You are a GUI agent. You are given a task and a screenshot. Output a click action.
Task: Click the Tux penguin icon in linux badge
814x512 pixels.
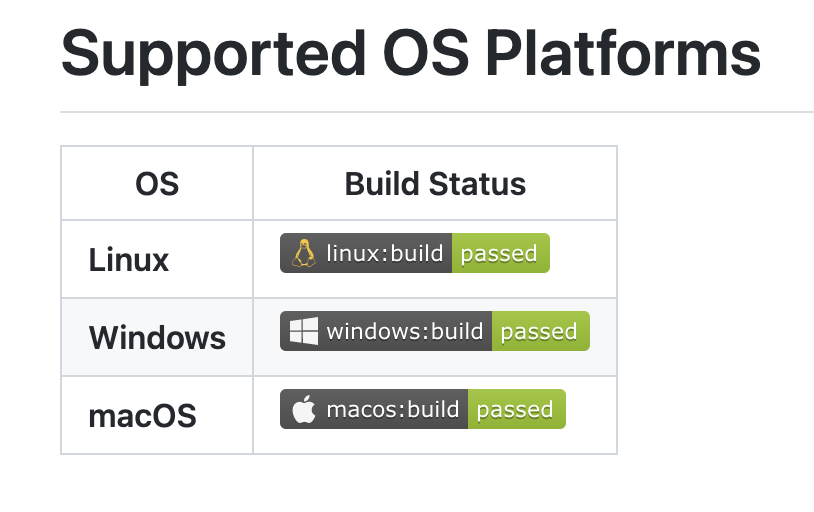tap(304, 253)
